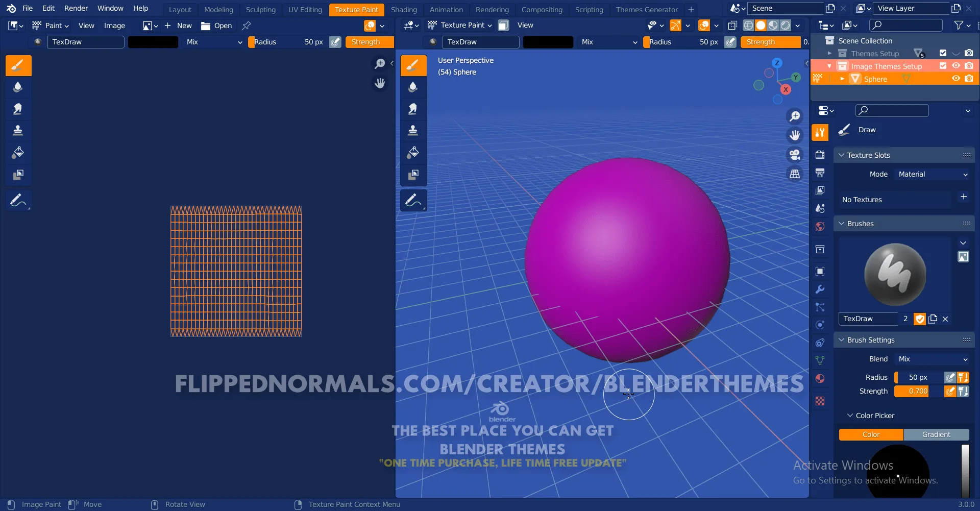
Task: Open the Mode dropdown in Texture Slots
Action: pos(932,174)
